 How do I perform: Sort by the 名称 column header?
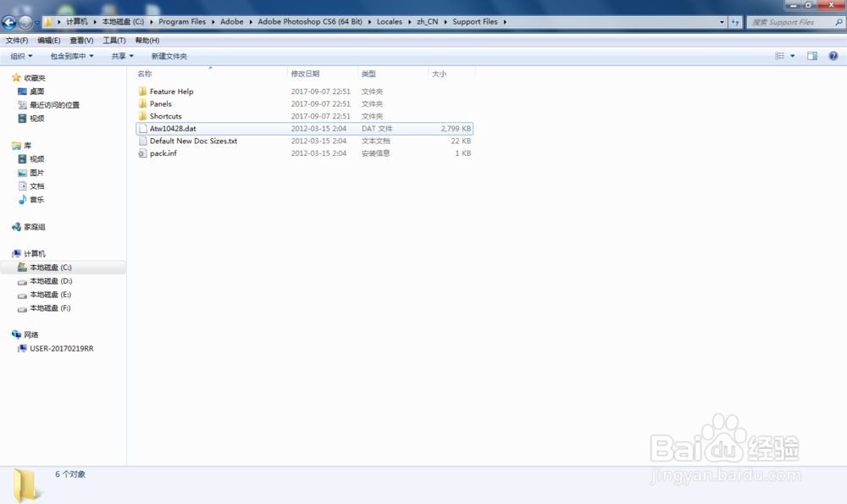point(145,74)
